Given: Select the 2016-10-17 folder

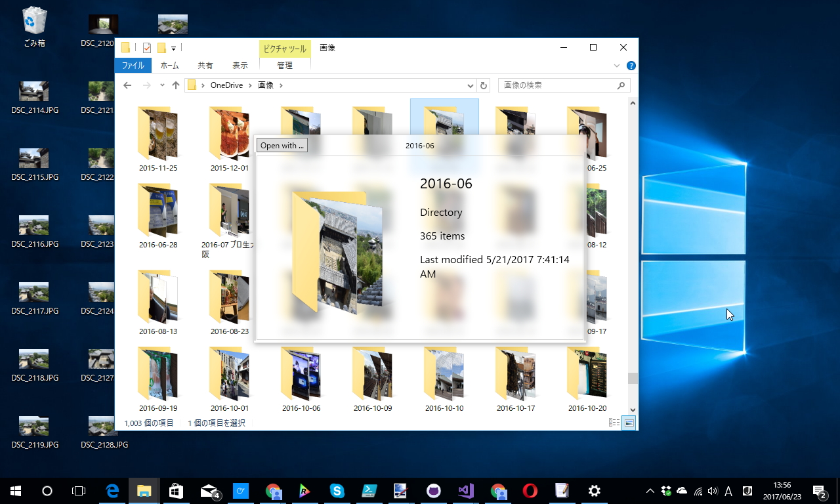Looking at the screenshot, I should point(516,379).
